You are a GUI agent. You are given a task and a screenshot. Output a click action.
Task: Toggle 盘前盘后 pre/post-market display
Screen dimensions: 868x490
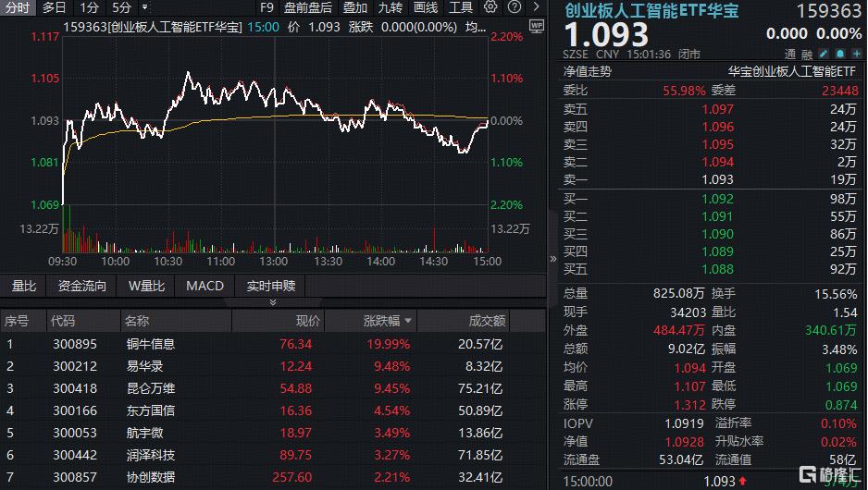pyautogui.click(x=308, y=7)
